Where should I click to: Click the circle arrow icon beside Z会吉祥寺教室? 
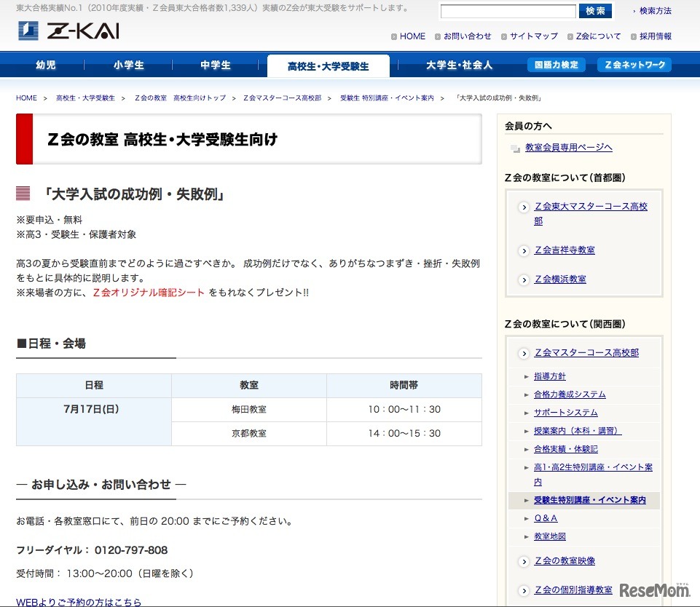click(x=524, y=250)
